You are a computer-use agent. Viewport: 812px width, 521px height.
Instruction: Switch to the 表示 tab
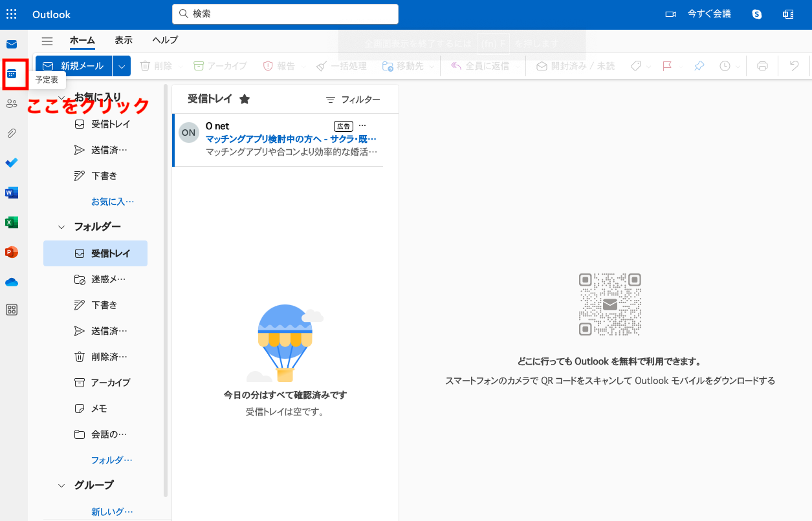coord(124,40)
